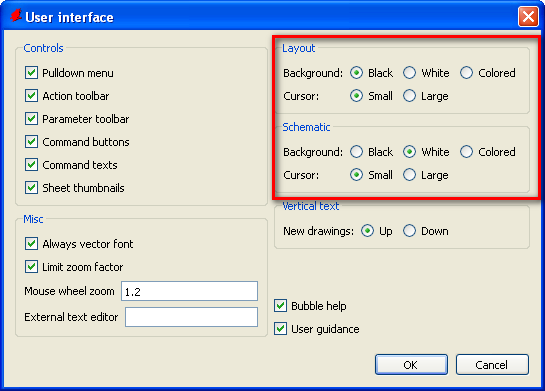Set vertical text for new drawings to Down
Screen dimensions: 545x391
[x=409, y=231]
